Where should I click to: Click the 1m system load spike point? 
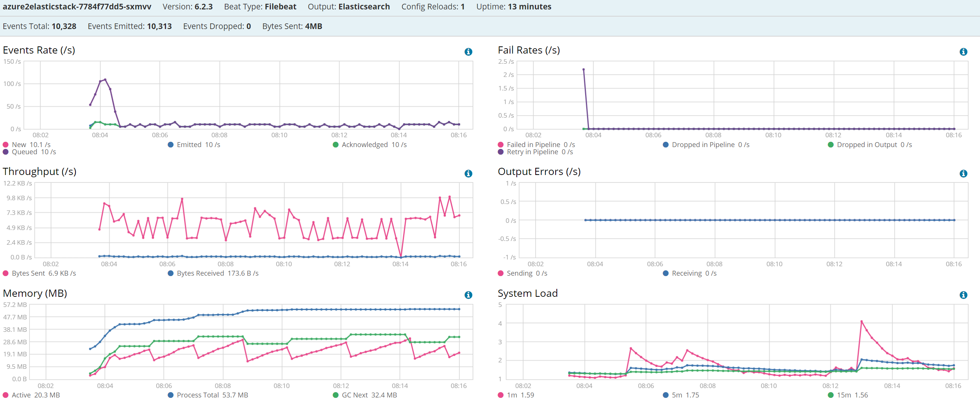[862, 321]
